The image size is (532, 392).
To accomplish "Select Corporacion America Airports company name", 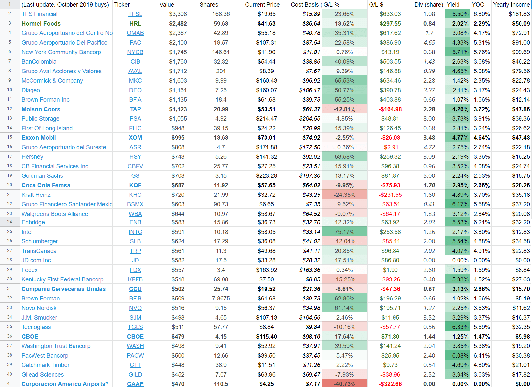I will (65, 384).
